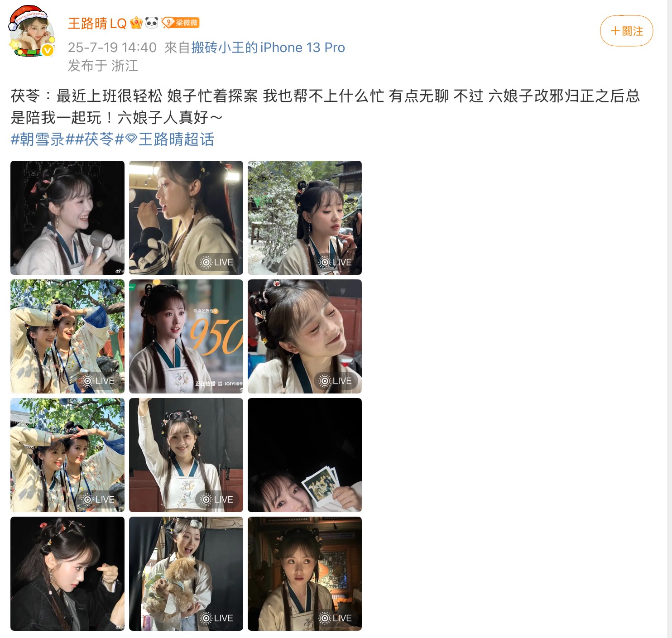
Task: Click LIVE badge on puppy-holding photo
Action: pos(217,618)
